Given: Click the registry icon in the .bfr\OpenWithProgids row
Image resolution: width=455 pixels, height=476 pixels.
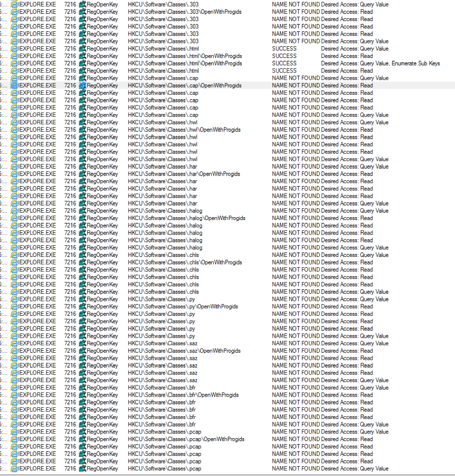Looking at the screenshot, I should (x=83, y=395).
